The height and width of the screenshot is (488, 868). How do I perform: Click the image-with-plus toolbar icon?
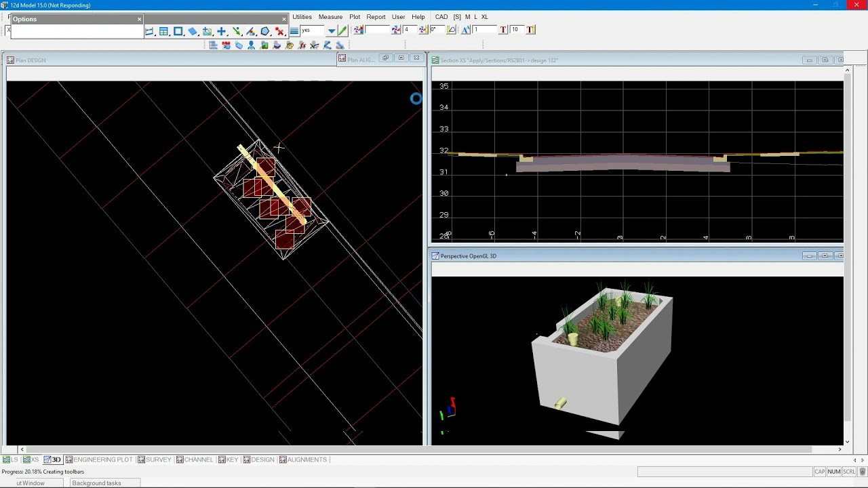pos(207,31)
